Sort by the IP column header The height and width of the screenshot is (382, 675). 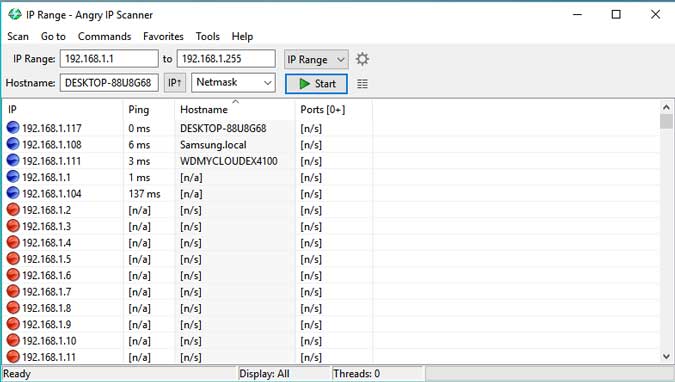point(62,109)
